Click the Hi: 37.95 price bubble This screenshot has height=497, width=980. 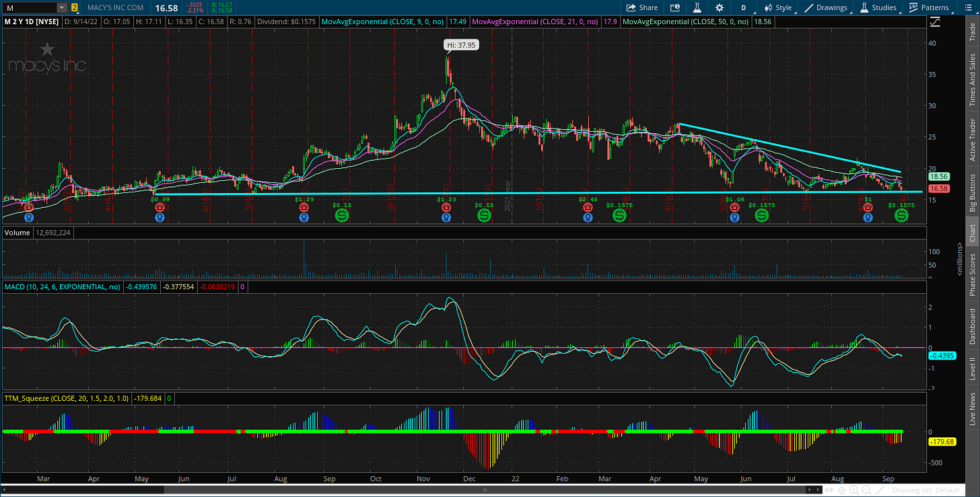tap(462, 45)
